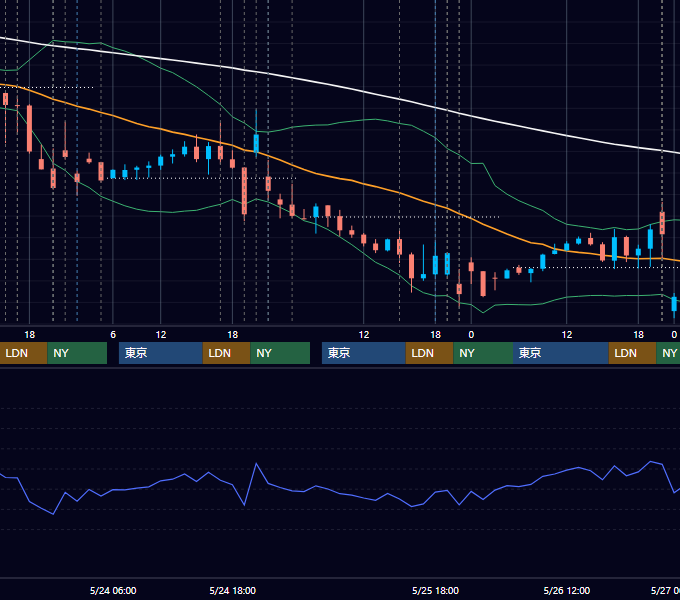
Task: Click the 5/26 12:00 date label
Action: coord(567,590)
